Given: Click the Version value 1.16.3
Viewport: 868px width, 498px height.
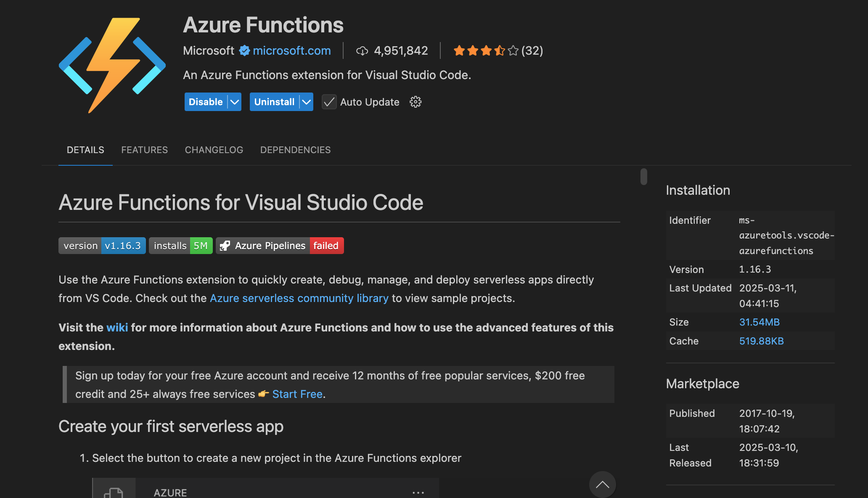Looking at the screenshot, I should (755, 269).
